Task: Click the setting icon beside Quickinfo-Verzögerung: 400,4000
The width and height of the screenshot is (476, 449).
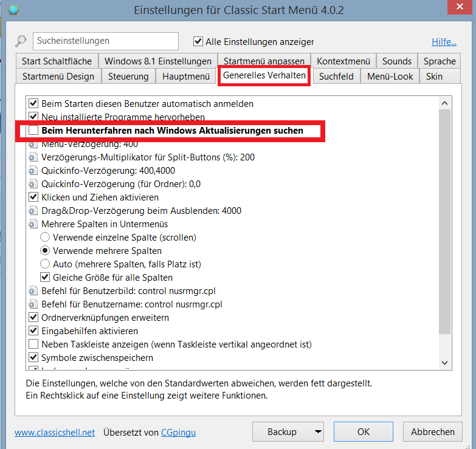Action: coord(33,171)
